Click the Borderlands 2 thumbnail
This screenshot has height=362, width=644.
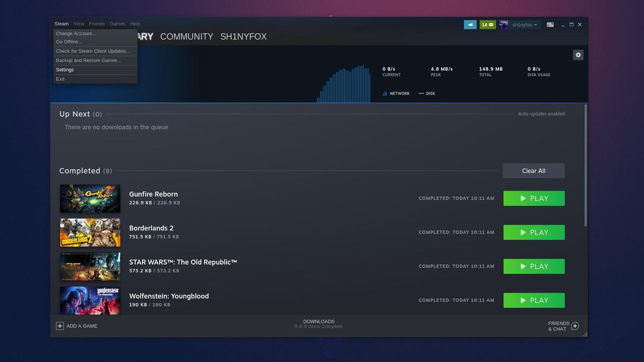(90, 233)
